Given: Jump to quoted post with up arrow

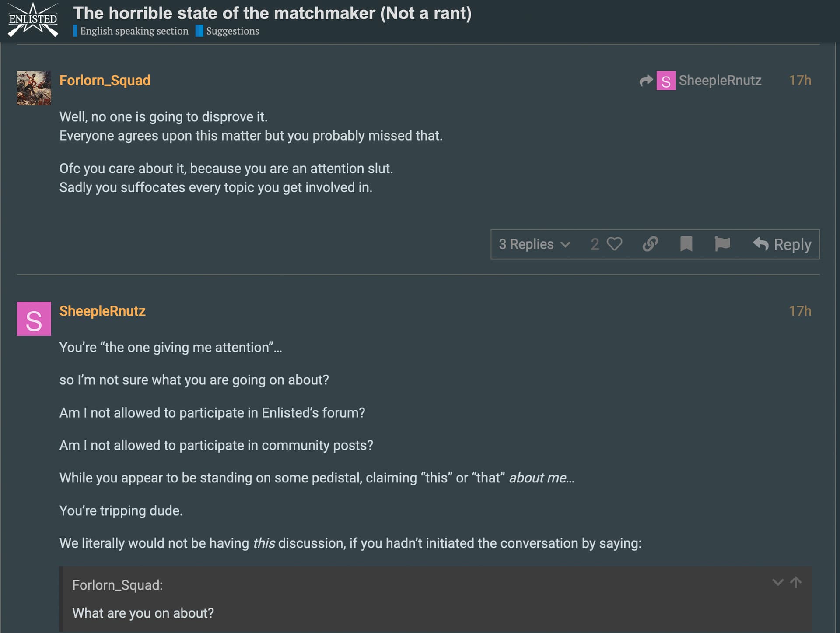Looking at the screenshot, I should (796, 582).
